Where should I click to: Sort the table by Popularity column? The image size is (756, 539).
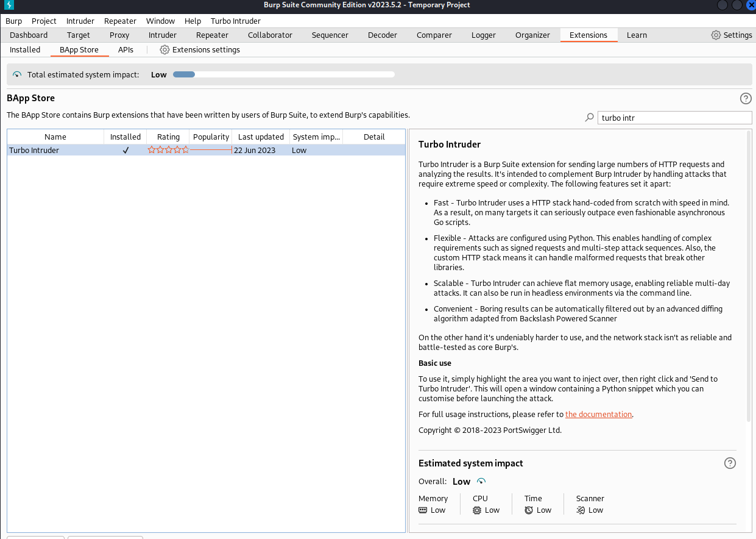pos(211,137)
